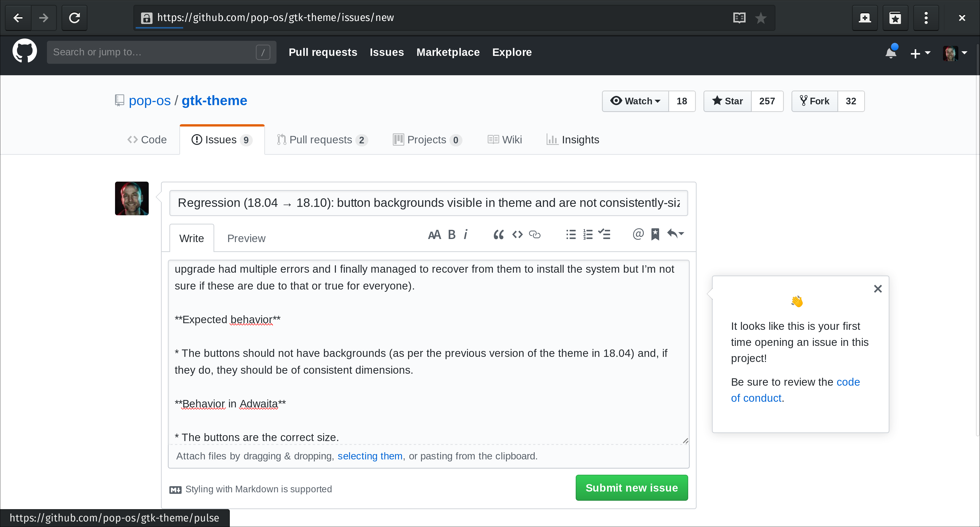Insert a blockquote in the issue body
The height and width of the screenshot is (527, 980).
click(x=498, y=234)
